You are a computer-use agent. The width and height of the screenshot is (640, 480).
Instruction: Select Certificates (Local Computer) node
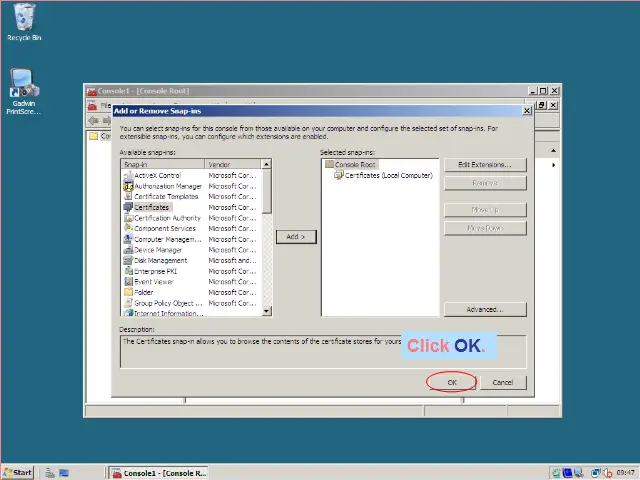point(387,175)
